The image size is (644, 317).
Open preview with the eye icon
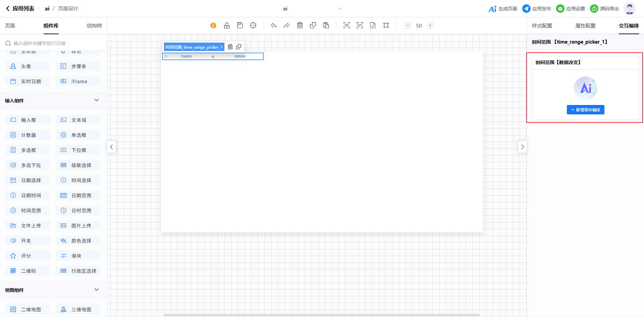pyautogui.click(x=346, y=25)
